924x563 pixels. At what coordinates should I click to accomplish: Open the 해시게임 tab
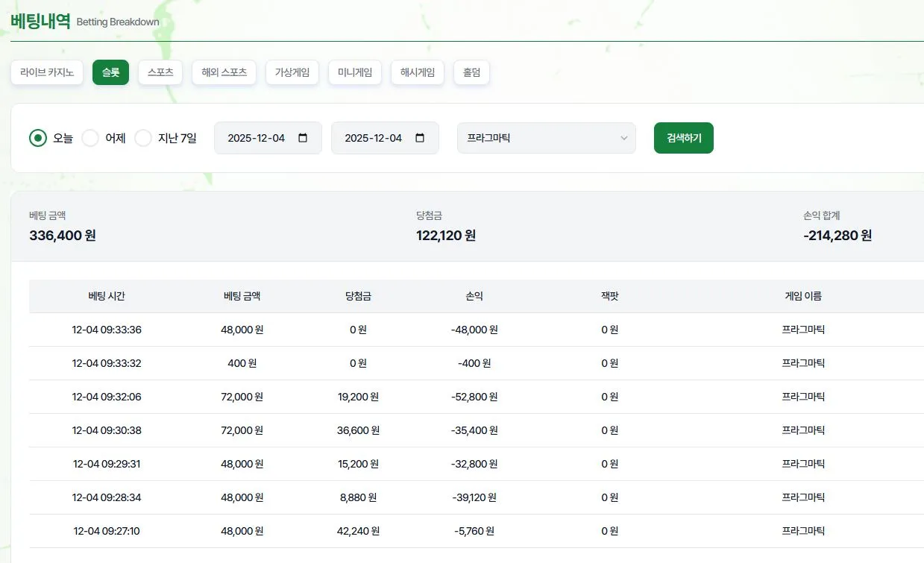[x=418, y=72]
